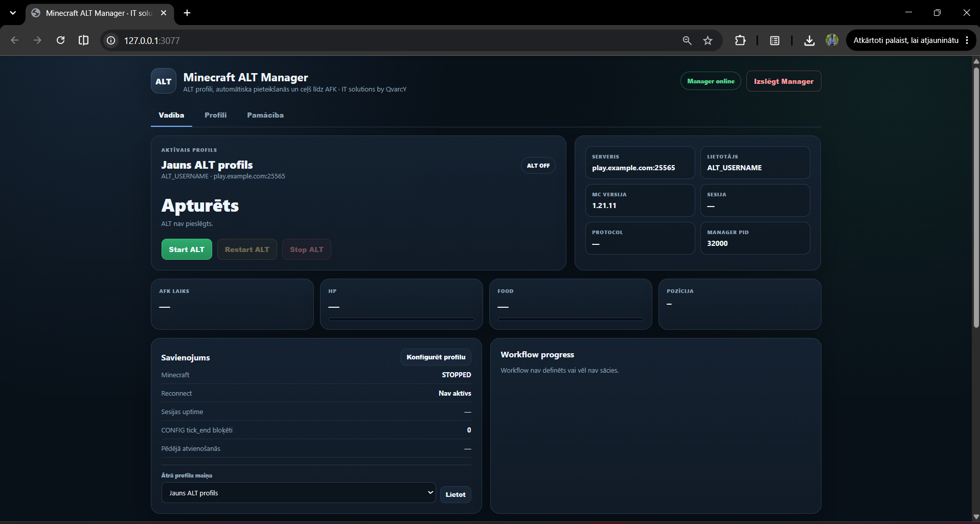Click the Pēdējā atvienošanās row label
The height and width of the screenshot is (524, 980).
(x=191, y=448)
